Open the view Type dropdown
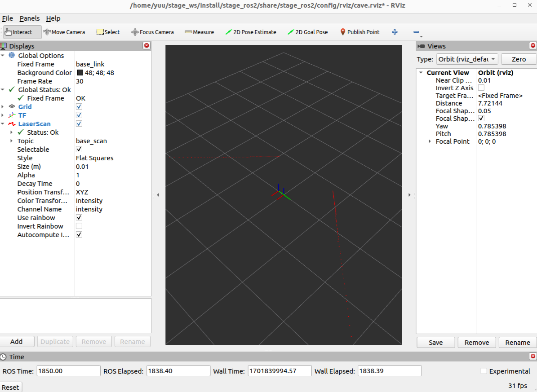Viewport: 537px width, 392px height. coord(467,59)
